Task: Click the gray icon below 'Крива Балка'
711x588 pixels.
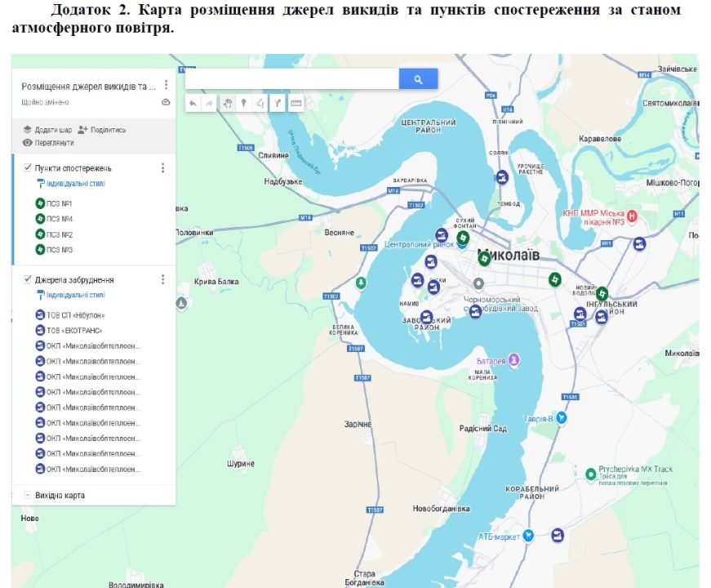Action: pos(181,302)
